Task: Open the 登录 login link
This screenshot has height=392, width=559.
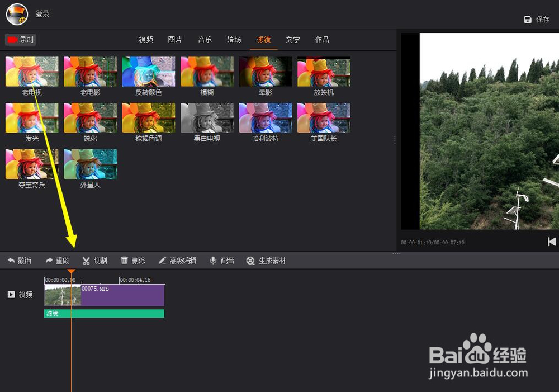Action: (x=42, y=14)
